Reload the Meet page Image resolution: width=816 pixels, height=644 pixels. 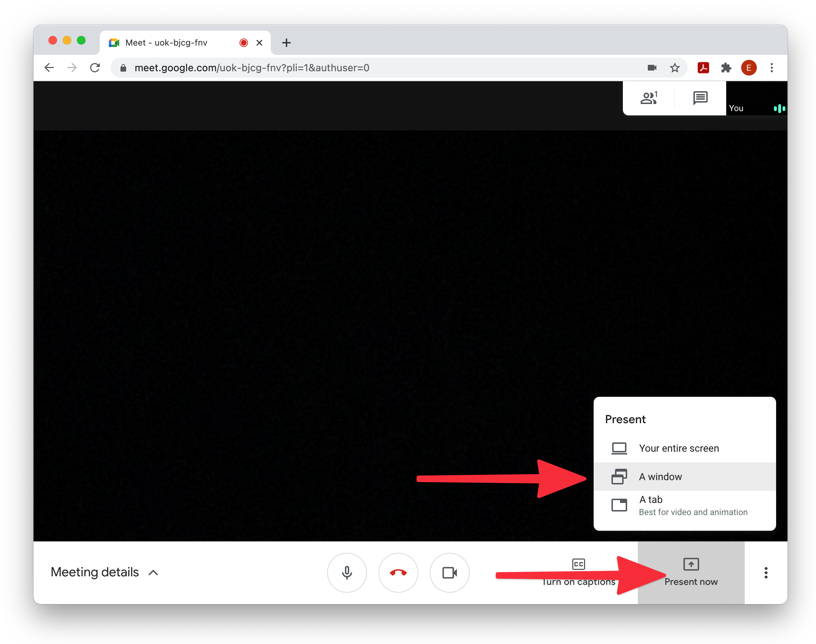pyautogui.click(x=95, y=68)
